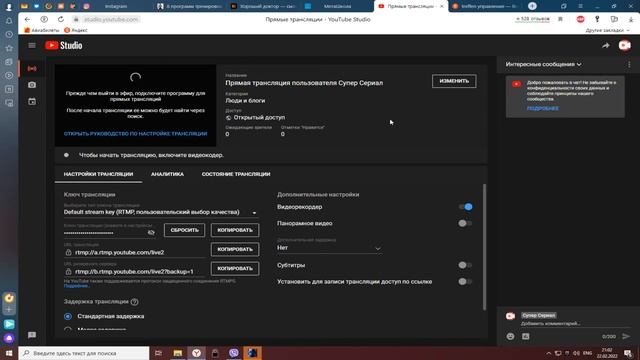Open the Default stream key dropdown
Image resolution: width=640 pixels, height=360 pixels.
[161, 212]
